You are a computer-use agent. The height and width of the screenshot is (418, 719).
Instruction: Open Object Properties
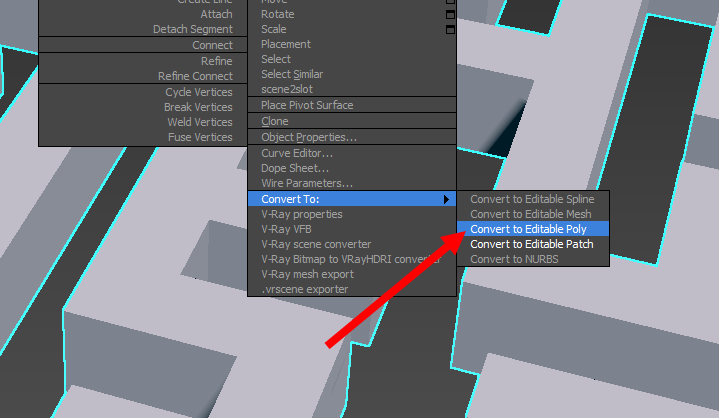(x=352, y=137)
